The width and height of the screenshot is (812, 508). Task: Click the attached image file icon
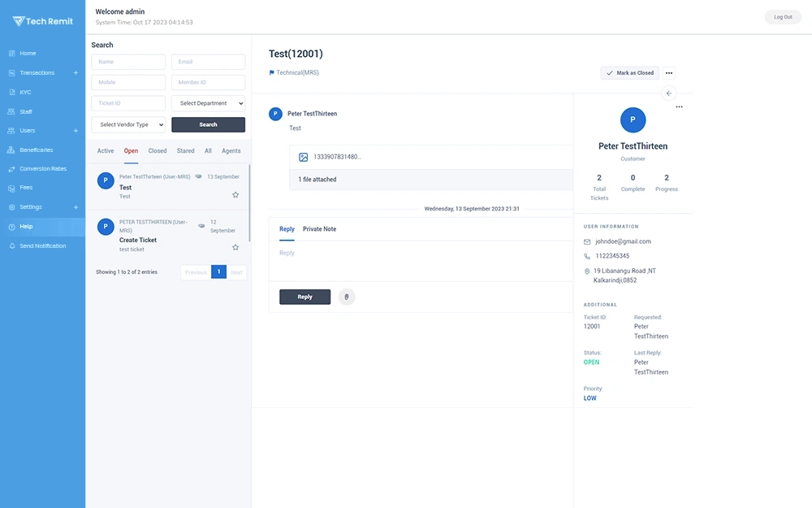pos(304,157)
